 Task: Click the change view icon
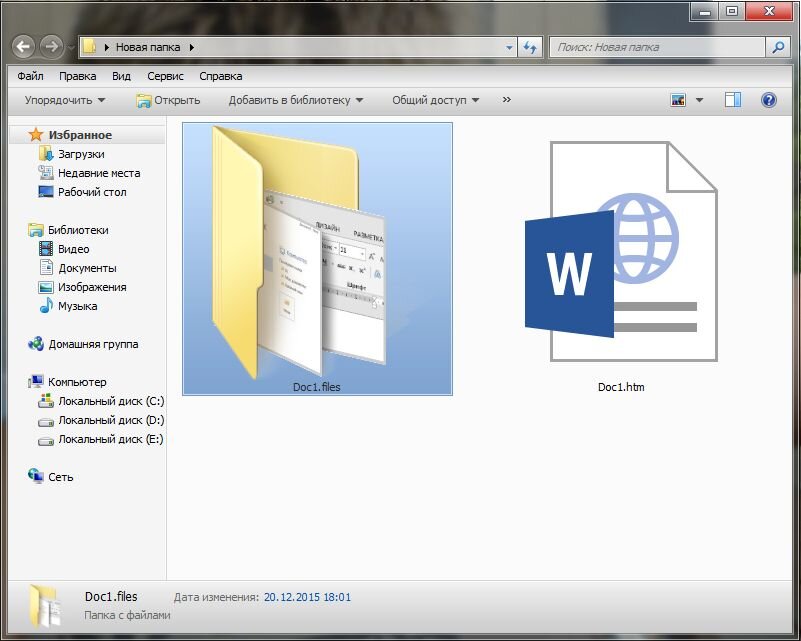[678, 100]
